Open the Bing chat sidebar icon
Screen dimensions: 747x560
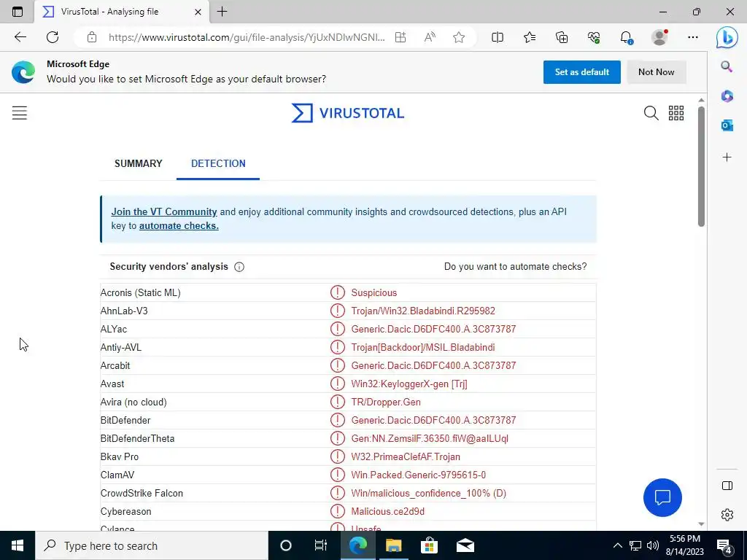tap(727, 37)
